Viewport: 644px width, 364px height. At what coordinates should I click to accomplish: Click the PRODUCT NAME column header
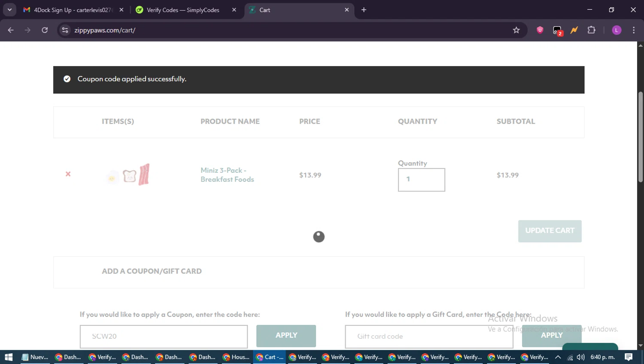pos(230,122)
